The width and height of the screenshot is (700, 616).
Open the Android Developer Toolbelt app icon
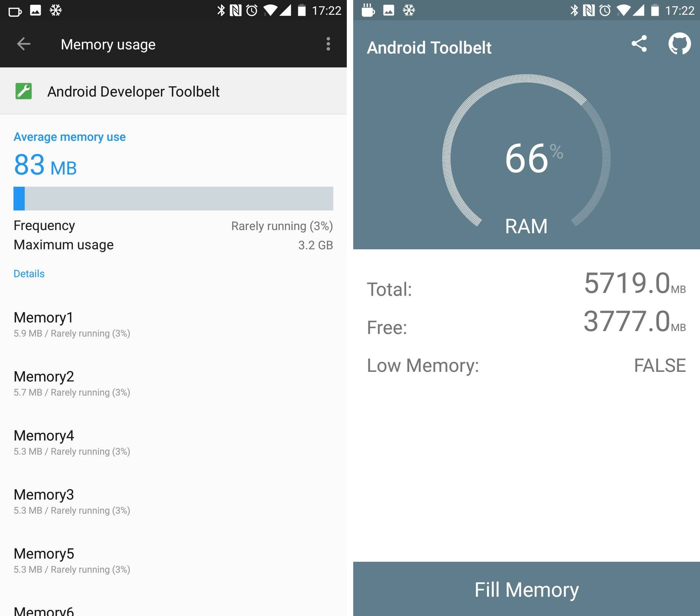tap(24, 91)
